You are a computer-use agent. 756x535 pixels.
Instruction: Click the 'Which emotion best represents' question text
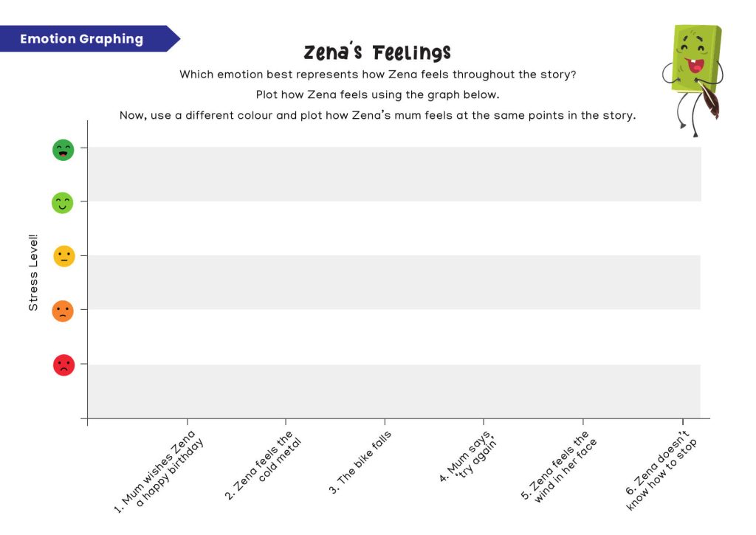point(377,75)
